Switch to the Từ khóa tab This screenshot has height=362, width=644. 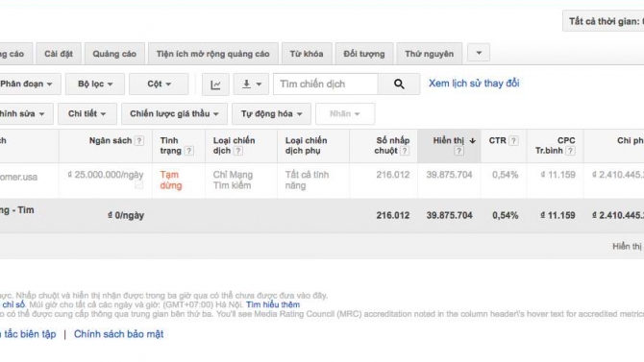click(x=307, y=54)
